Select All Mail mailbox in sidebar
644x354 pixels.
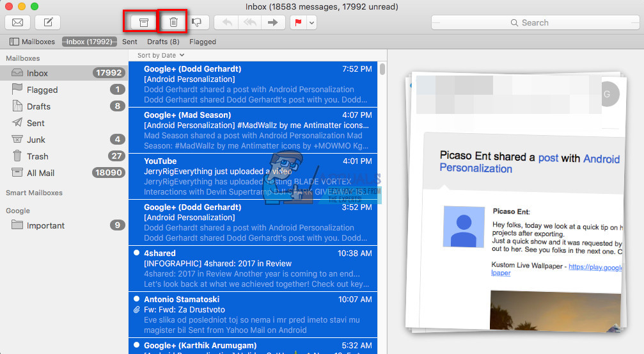pos(64,173)
